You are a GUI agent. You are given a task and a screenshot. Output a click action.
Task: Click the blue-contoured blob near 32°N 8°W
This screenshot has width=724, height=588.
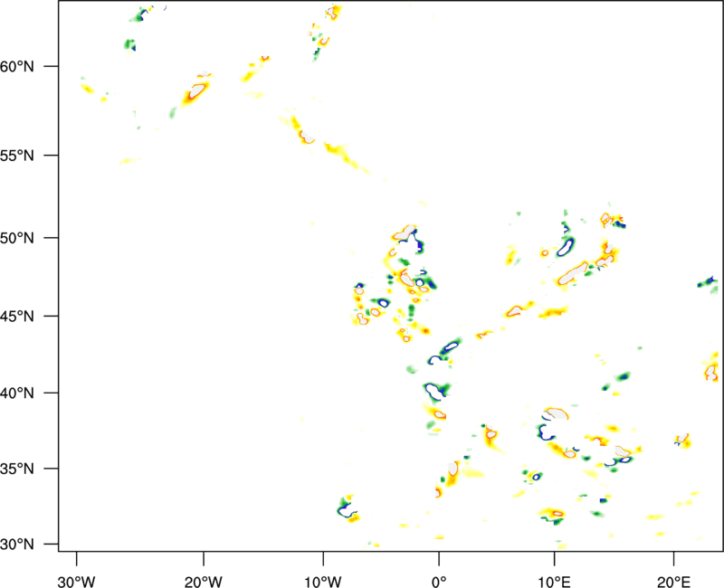coord(346,507)
